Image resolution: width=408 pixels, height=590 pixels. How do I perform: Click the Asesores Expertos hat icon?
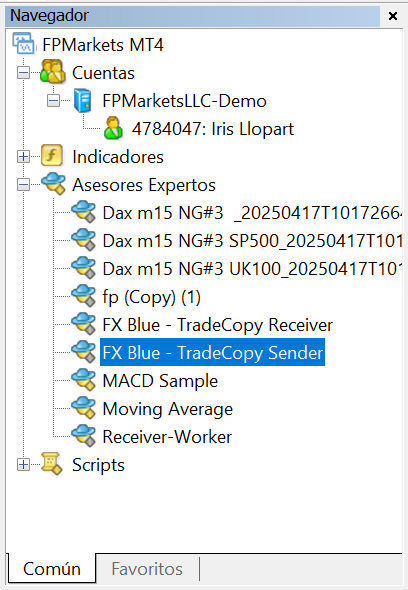point(53,184)
